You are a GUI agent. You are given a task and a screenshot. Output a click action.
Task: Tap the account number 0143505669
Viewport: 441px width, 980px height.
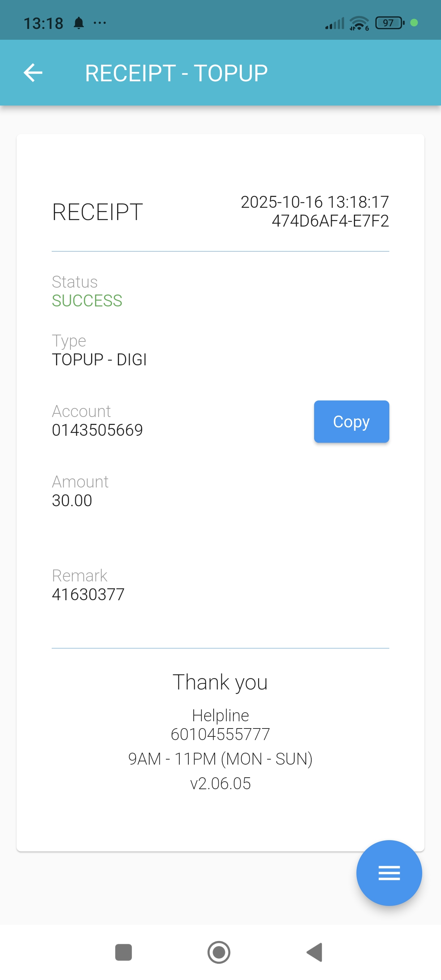coord(97,430)
